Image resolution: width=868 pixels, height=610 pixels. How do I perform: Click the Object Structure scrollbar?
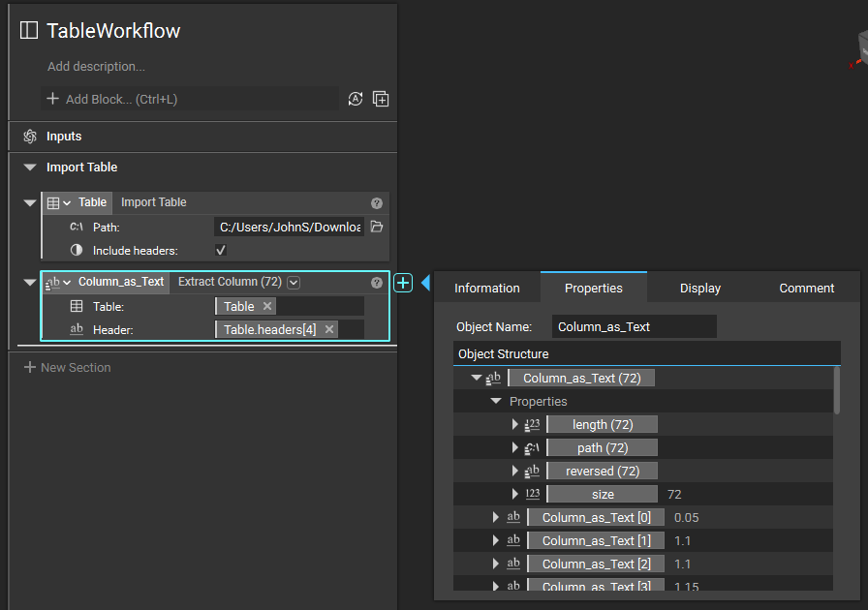pyautogui.click(x=836, y=391)
